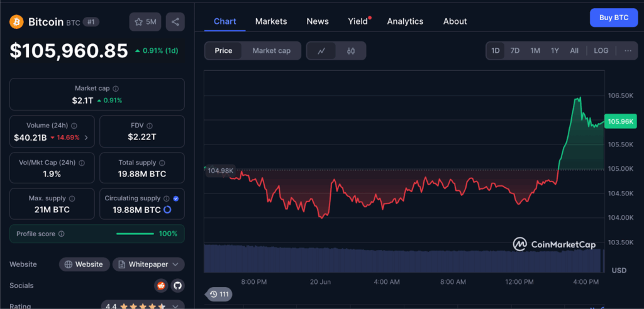The width and height of the screenshot is (644, 309).
Task: Open the chart more options menu
Action: tap(628, 51)
